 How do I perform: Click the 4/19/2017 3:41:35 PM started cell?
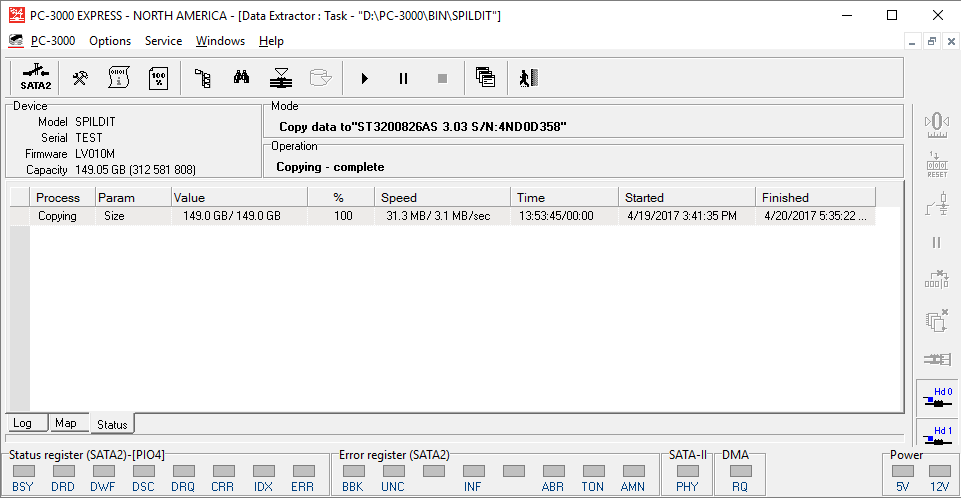point(687,216)
